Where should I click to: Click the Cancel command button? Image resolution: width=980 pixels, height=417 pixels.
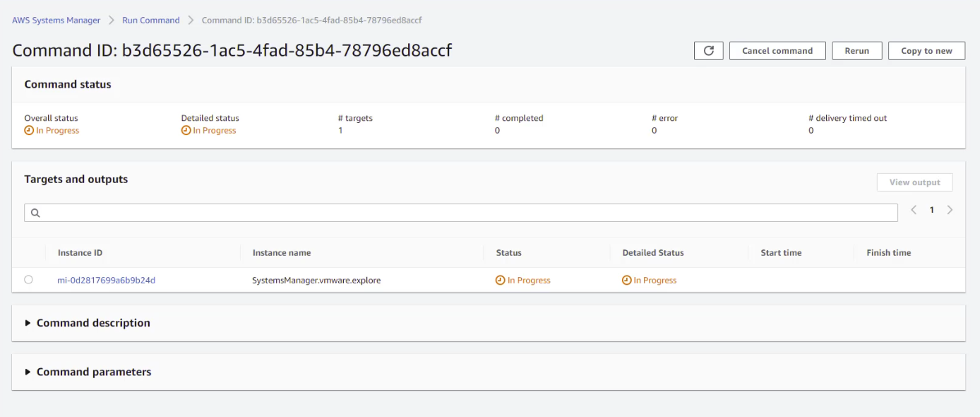coord(777,50)
